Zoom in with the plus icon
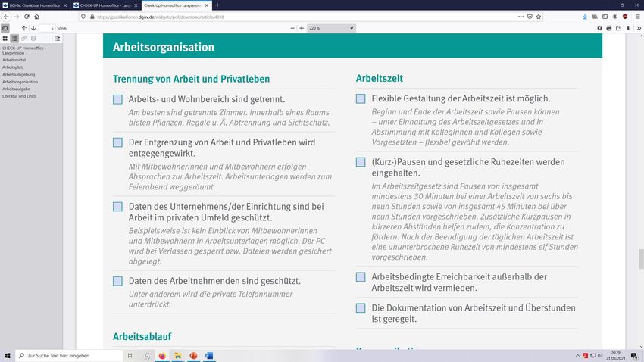 tap(302, 28)
